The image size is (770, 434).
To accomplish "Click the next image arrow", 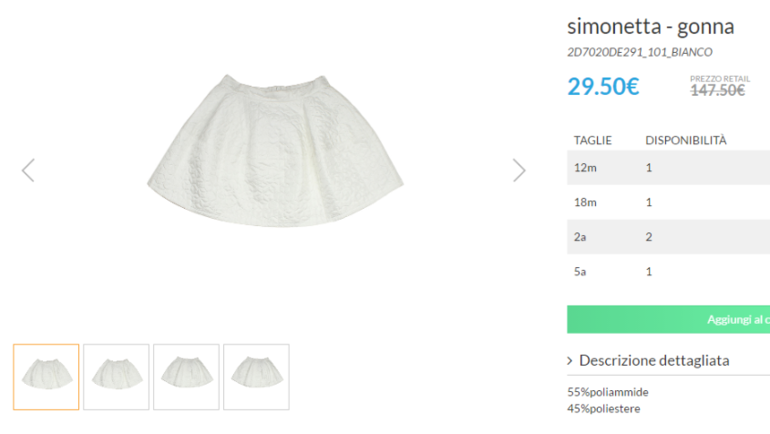I will click(519, 170).
